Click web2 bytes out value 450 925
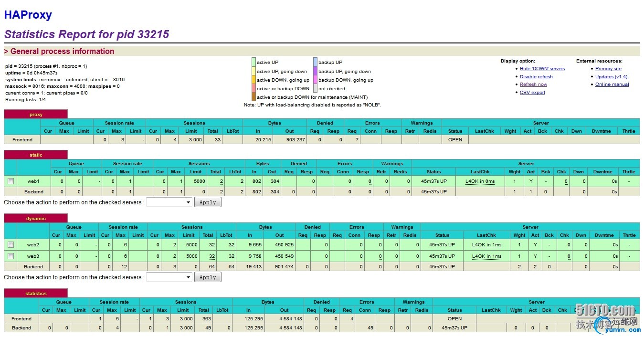The image size is (644, 338). (x=284, y=245)
